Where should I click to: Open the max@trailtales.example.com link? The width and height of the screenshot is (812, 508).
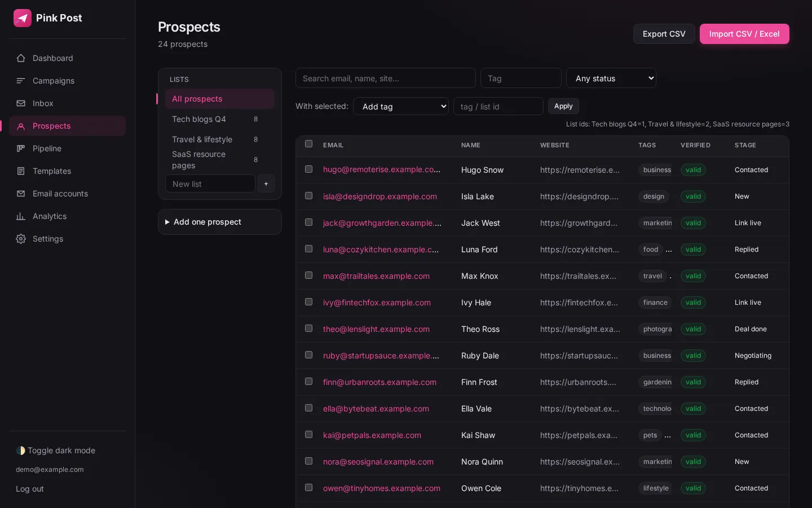point(376,276)
